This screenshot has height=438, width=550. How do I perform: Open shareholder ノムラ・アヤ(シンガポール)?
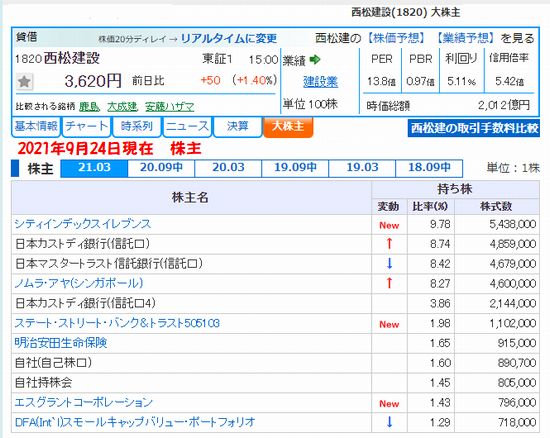79,283
